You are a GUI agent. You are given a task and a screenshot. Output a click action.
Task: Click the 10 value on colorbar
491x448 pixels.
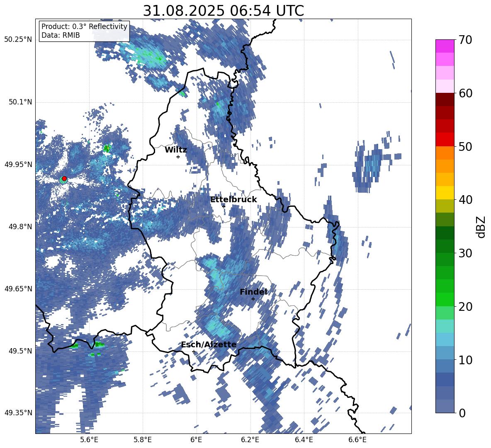(x=465, y=360)
